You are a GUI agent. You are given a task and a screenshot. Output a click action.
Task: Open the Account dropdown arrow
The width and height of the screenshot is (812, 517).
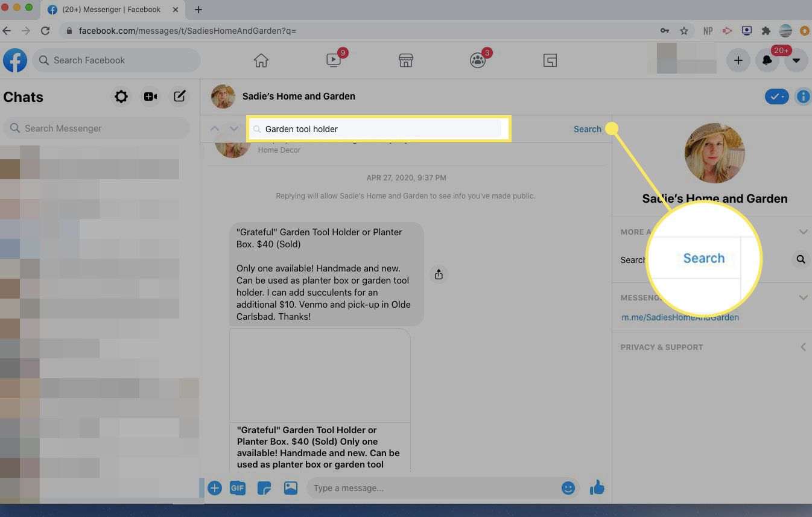point(796,60)
